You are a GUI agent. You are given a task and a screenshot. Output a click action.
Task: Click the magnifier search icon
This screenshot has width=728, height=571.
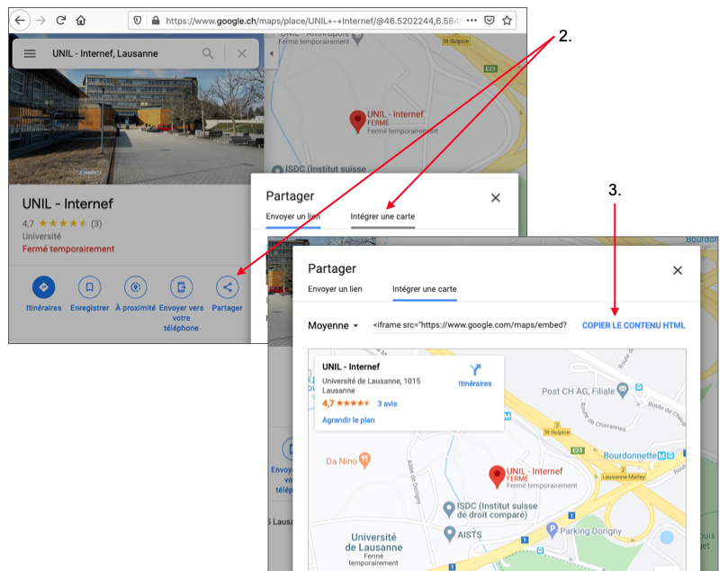pos(209,54)
